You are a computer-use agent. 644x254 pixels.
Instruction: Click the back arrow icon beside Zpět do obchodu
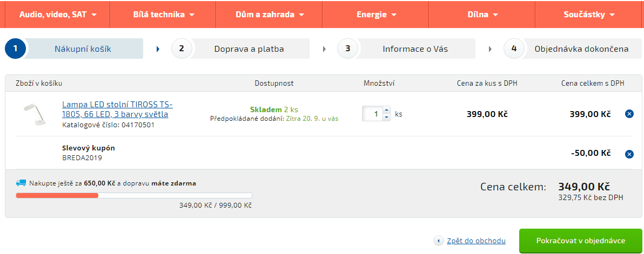coord(439,241)
